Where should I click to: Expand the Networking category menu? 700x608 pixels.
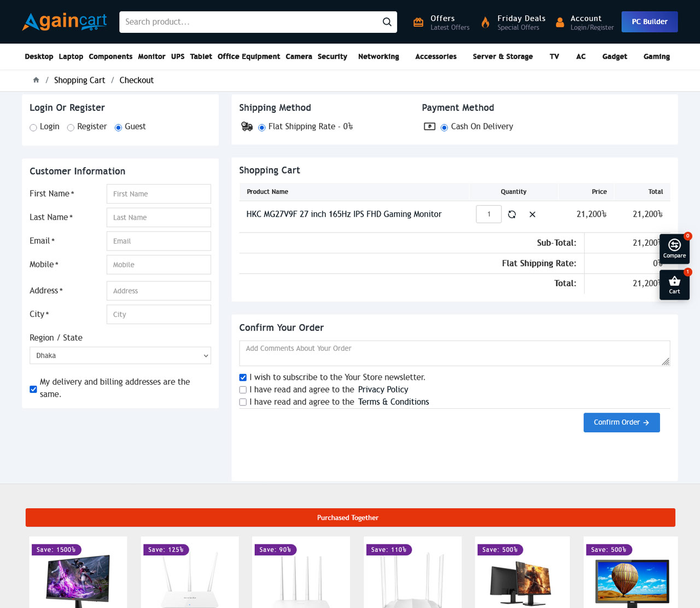click(x=378, y=56)
